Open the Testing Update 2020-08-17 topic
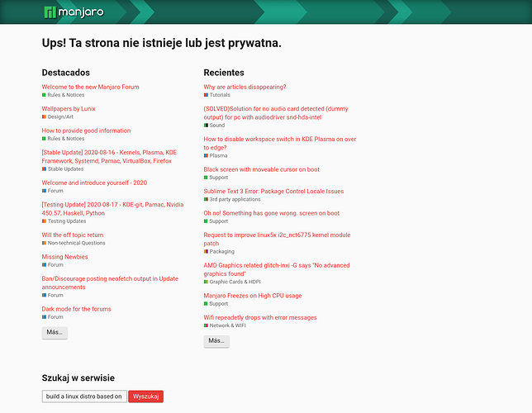The width and height of the screenshot is (532, 413). [112, 209]
